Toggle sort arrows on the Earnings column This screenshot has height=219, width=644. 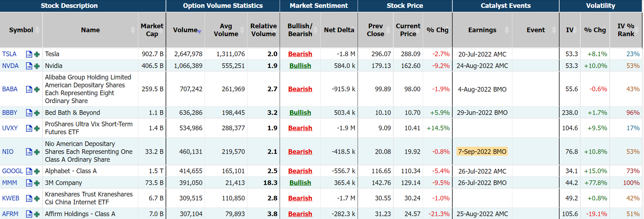507,30
